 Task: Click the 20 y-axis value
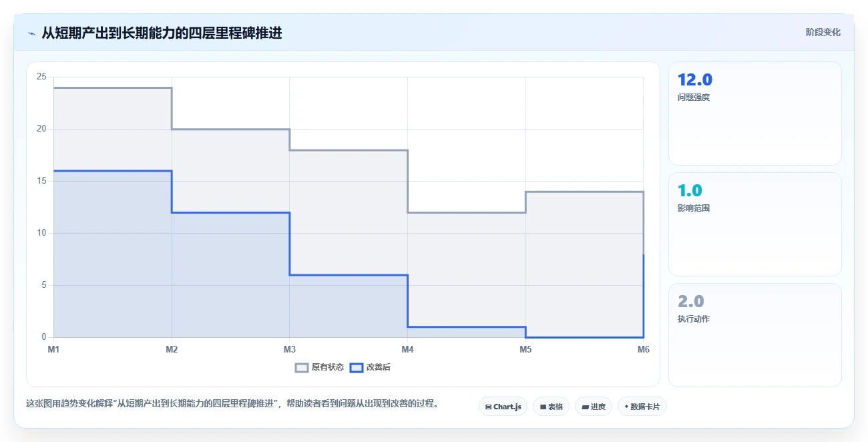point(41,129)
